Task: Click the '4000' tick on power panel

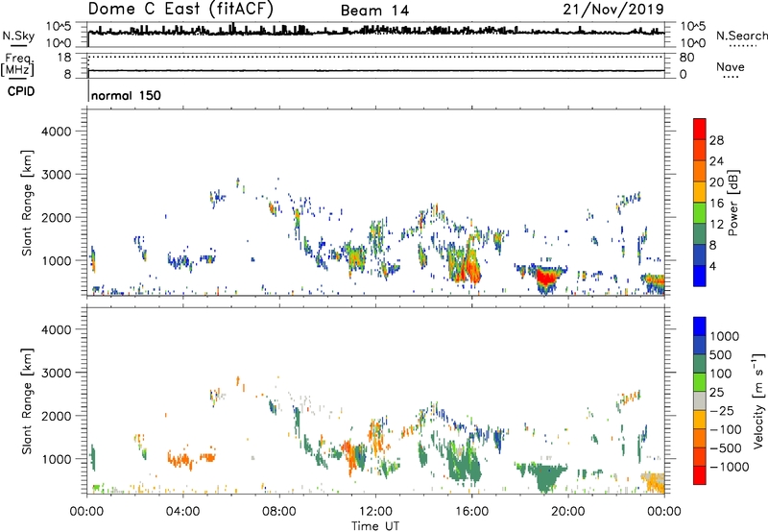Action: pos(56,132)
